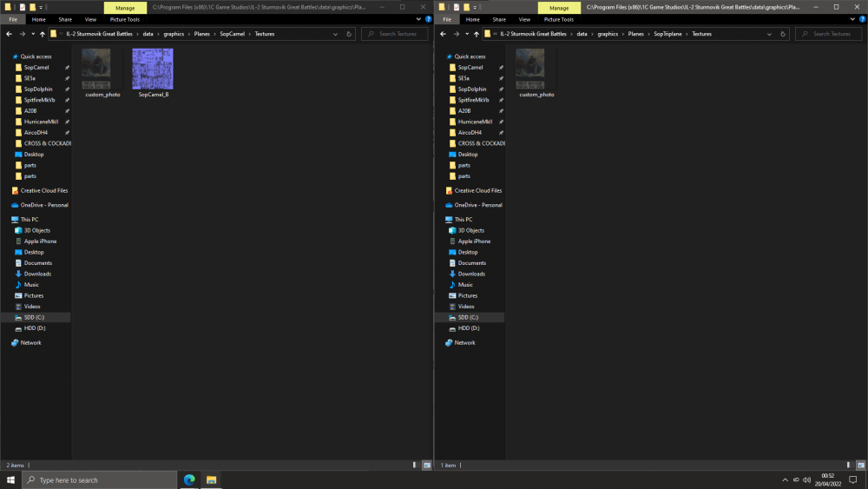Expand the ribbon in the SopCamel window
Viewport: 868px width, 489px height.
tap(419, 19)
